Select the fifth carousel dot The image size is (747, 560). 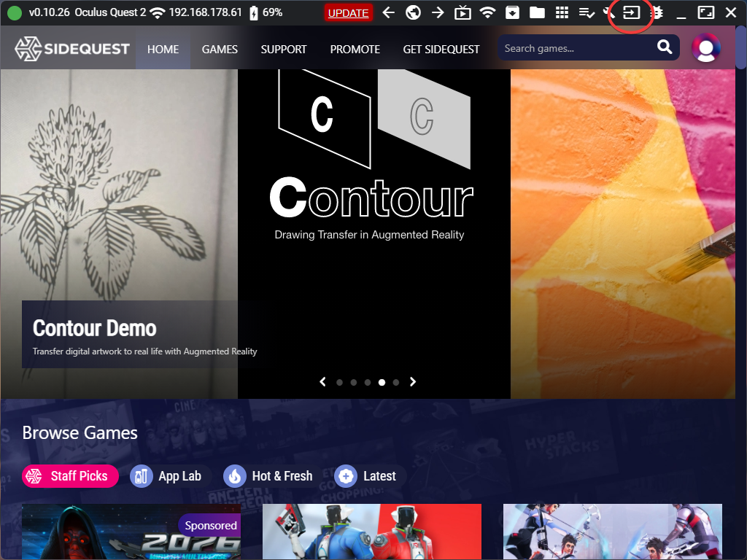(396, 382)
